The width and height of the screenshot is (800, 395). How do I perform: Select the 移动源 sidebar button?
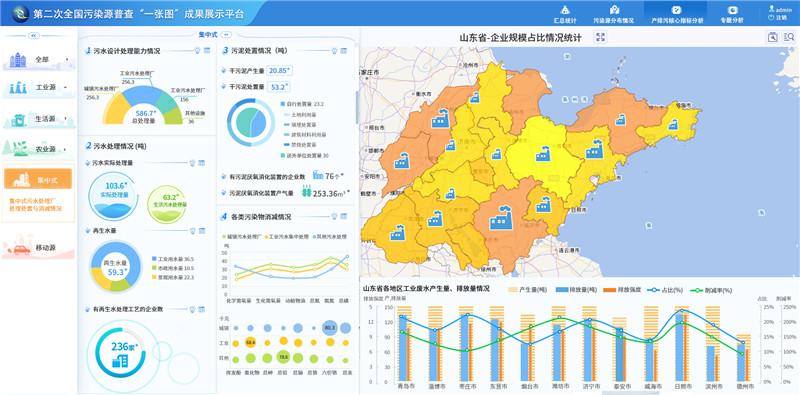pos(38,248)
